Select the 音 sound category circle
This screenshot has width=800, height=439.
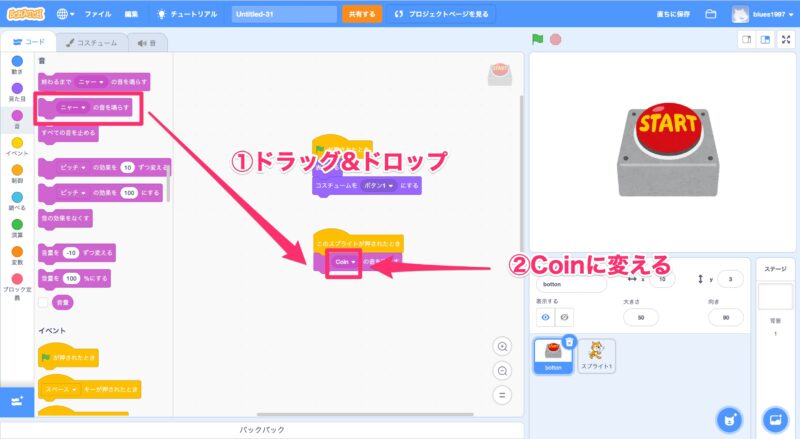[x=17, y=115]
